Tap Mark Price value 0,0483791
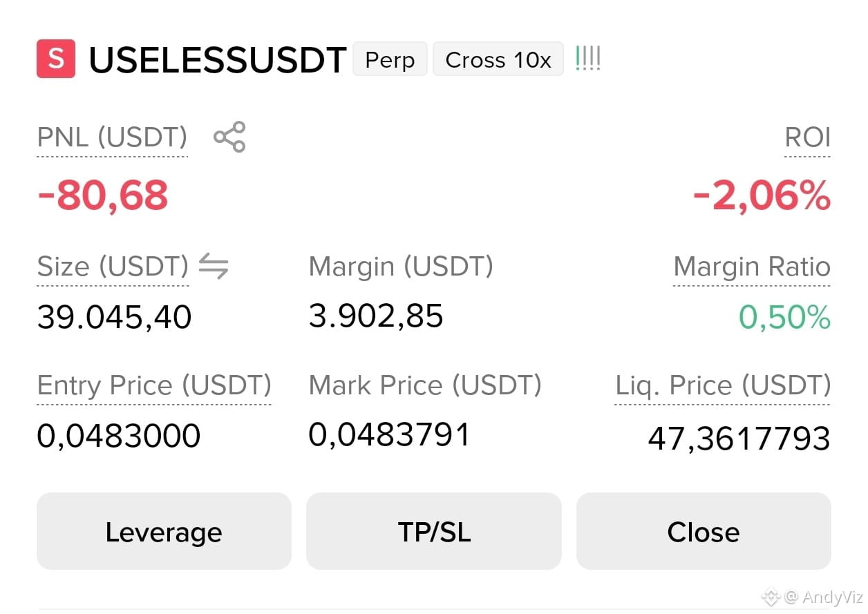Viewport: 868px width, 614px height. pyautogui.click(x=389, y=435)
